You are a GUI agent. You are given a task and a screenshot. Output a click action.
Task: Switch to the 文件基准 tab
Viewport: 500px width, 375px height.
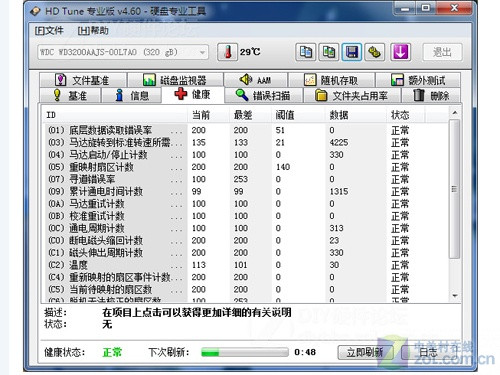[x=82, y=80]
